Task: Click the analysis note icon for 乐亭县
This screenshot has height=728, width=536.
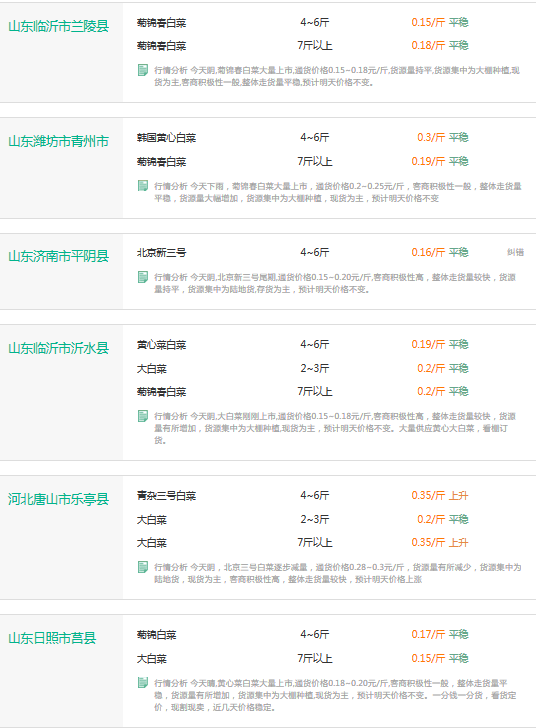Action: [143, 567]
